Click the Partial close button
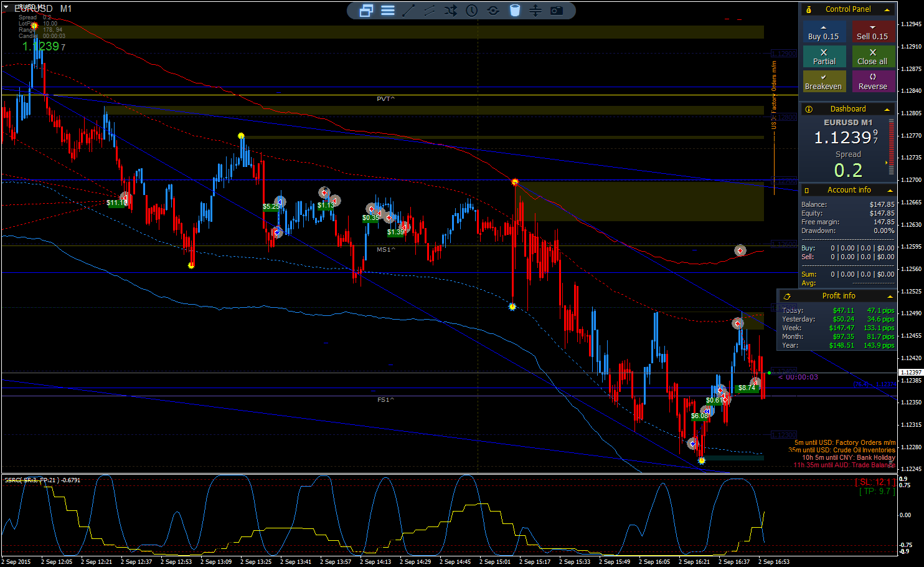Image resolution: width=924 pixels, height=567 pixels. (x=824, y=57)
